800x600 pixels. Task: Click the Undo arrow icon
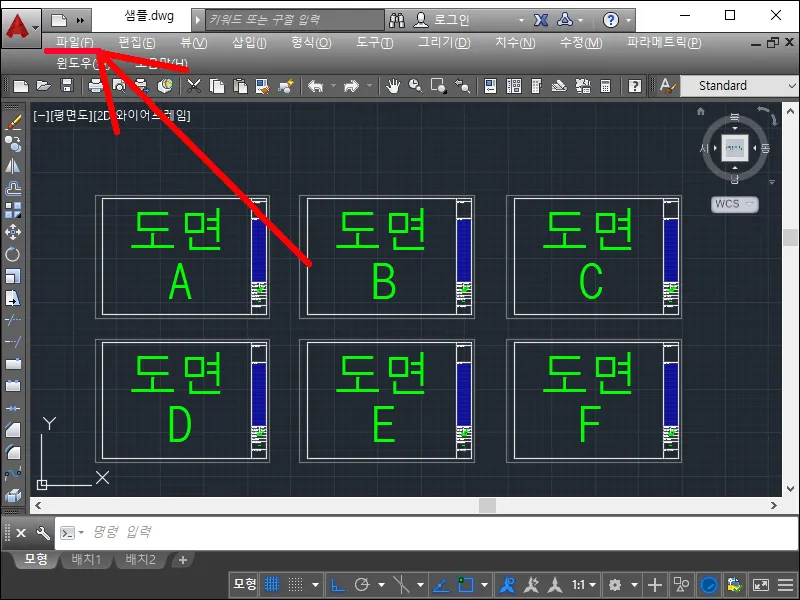(x=316, y=86)
